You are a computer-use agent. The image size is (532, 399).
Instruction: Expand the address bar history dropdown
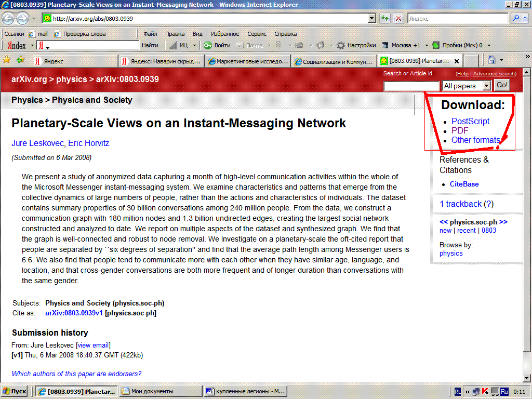(371, 18)
